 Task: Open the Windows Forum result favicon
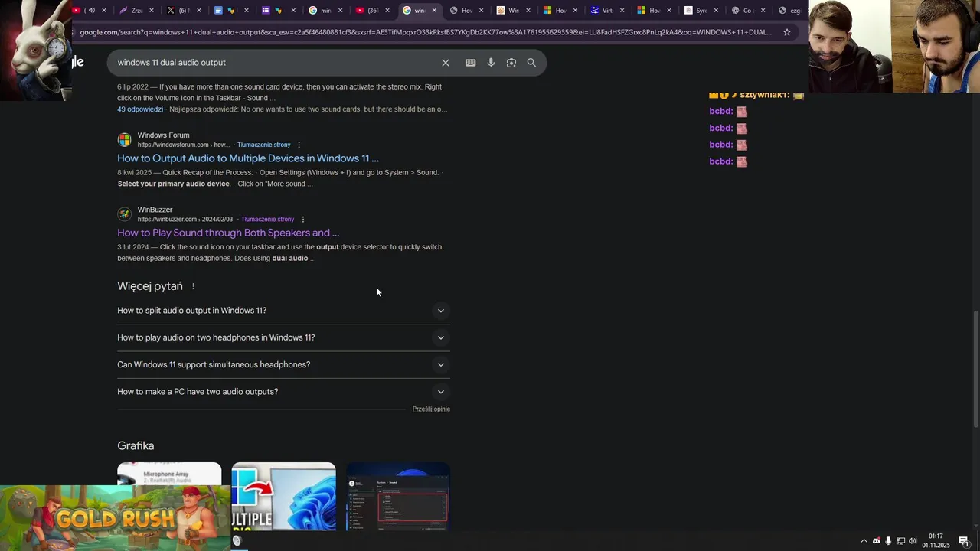click(x=124, y=140)
